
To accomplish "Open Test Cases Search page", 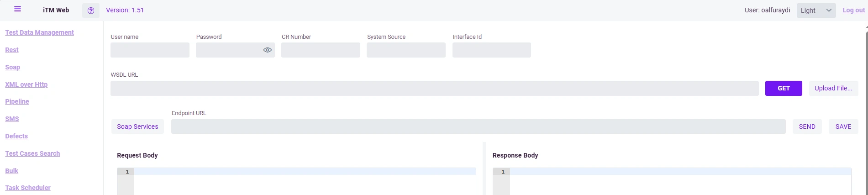I will pos(32,154).
